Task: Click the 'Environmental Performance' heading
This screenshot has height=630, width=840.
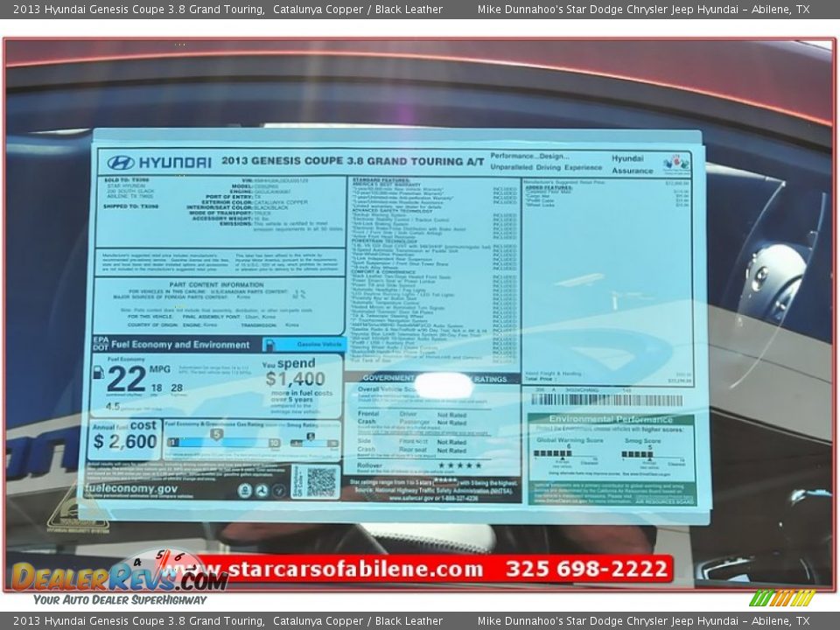Action: [x=611, y=419]
